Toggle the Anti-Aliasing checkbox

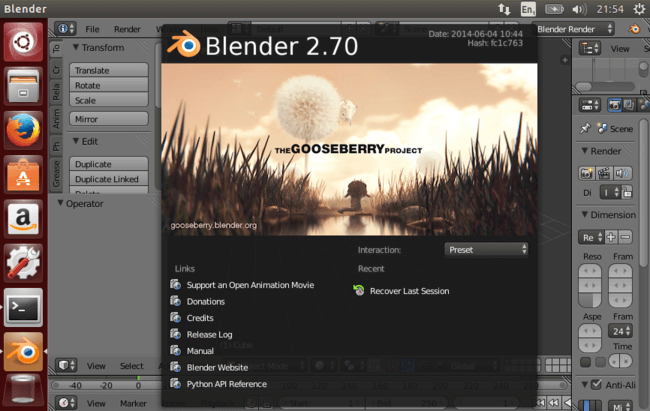click(x=596, y=384)
